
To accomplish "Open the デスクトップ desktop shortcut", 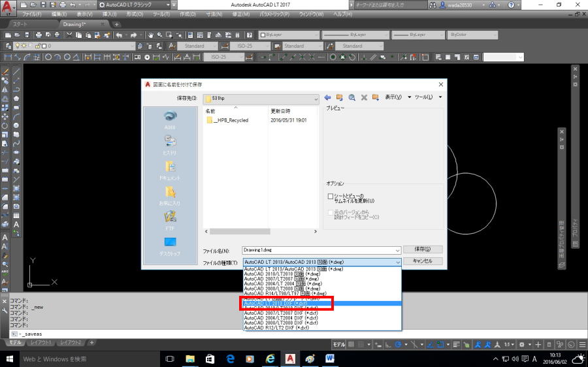I will tap(170, 246).
